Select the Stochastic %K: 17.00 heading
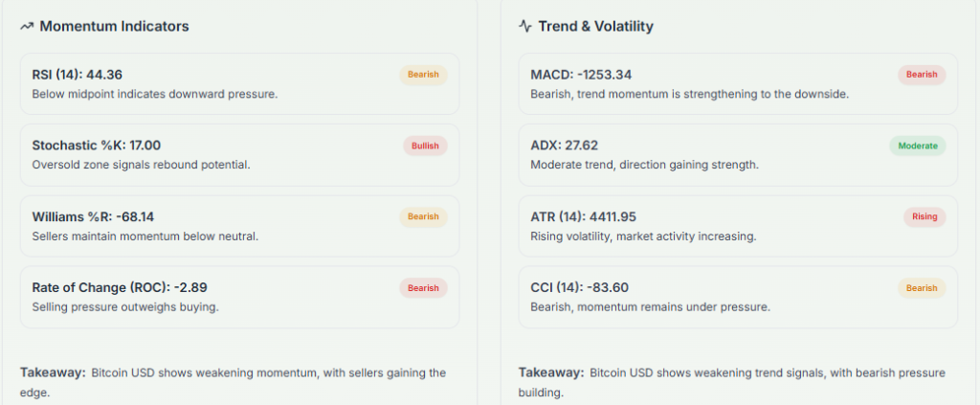 click(x=97, y=146)
